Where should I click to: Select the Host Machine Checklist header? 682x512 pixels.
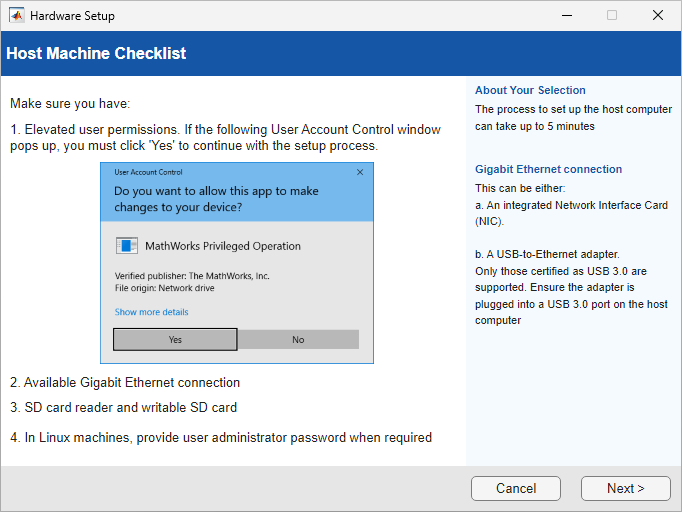pyautogui.click(x=96, y=54)
